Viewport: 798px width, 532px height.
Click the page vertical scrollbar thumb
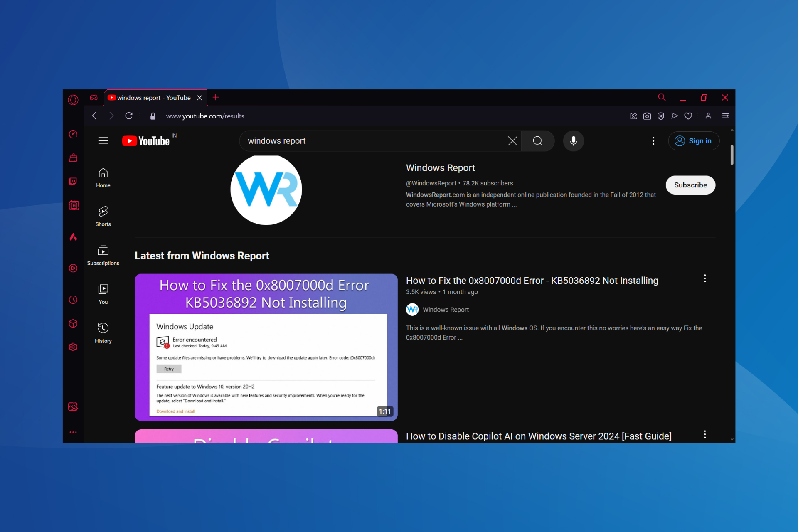pos(732,155)
